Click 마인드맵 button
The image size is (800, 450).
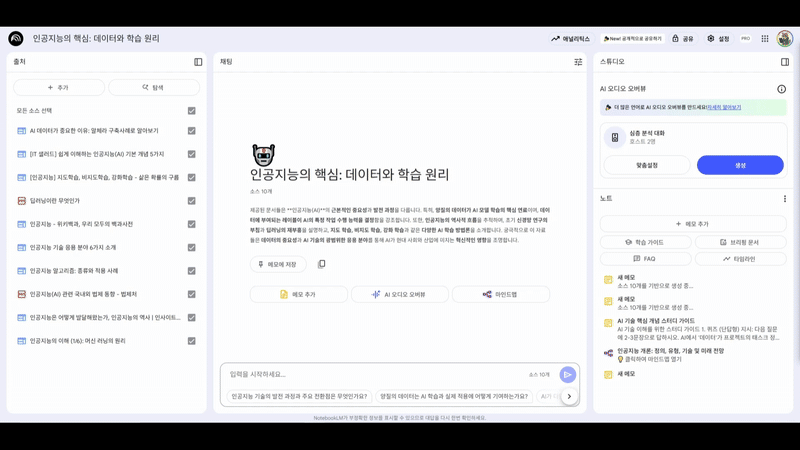pyautogui.click(x=501, y=294)
